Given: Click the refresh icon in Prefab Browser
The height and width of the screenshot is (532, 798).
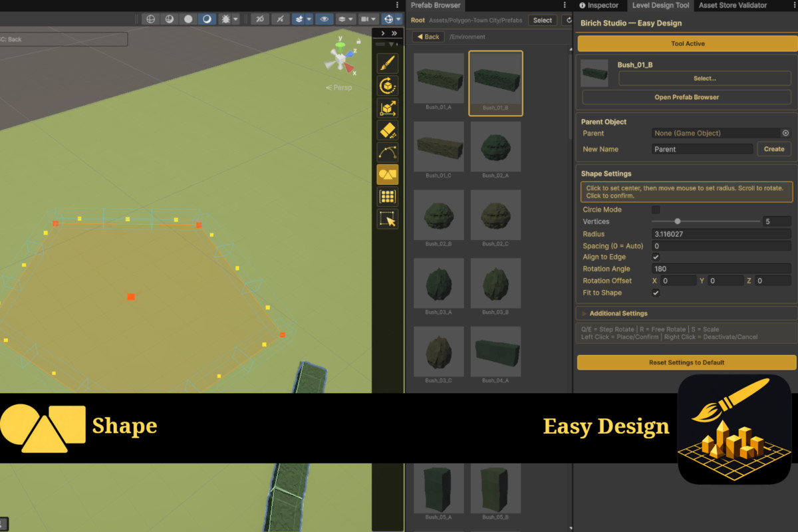Looking at the screenshot, I should pos(569,21).
